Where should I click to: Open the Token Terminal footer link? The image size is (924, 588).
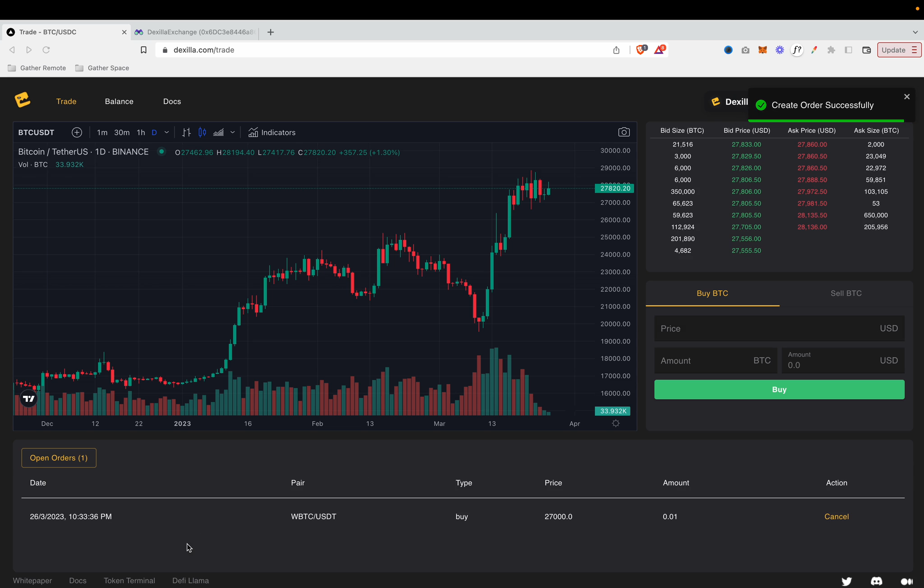[x=129, y=580]
